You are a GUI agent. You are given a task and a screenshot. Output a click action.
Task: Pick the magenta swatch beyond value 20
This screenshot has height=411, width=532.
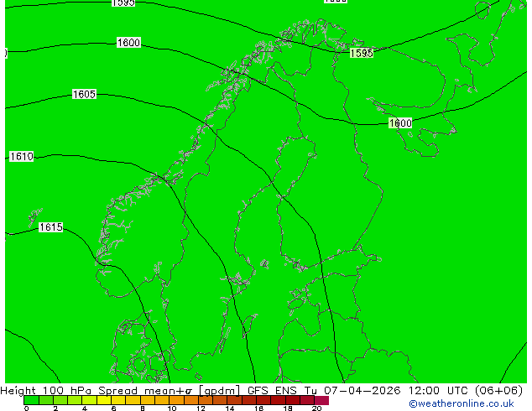[x=321, y=400]
